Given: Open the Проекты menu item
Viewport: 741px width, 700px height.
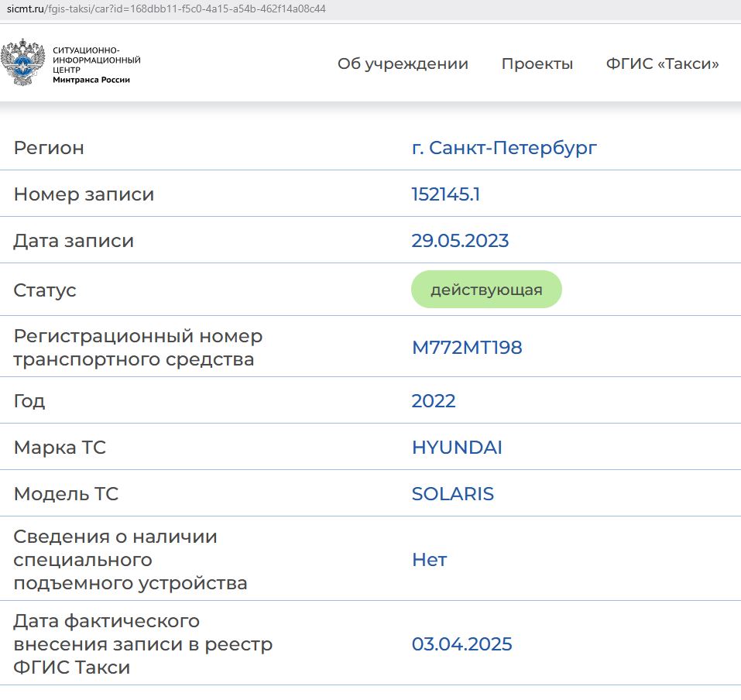Looking at the screenshot, I should [x=537, y=64].
